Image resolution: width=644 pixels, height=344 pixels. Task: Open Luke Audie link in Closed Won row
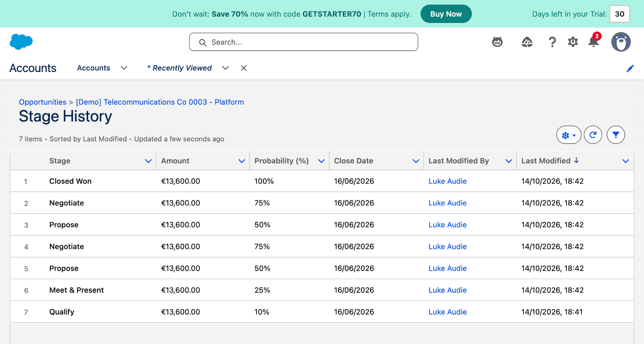[448, 181]
